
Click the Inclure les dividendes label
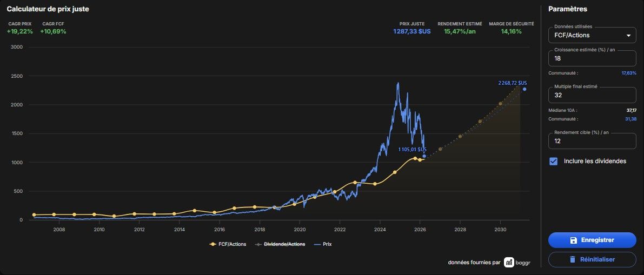click(x=595, y=162)
